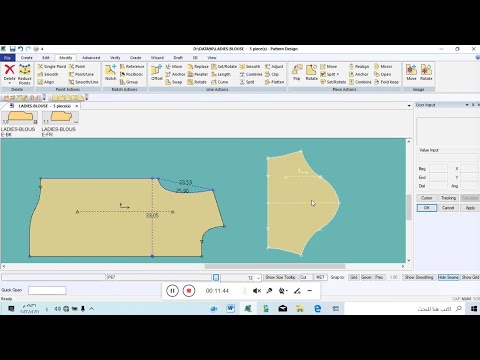Screen dimensions: 480x360
Task: Expand the User Input panel menu arrow
Action: [x=467, y=105]
